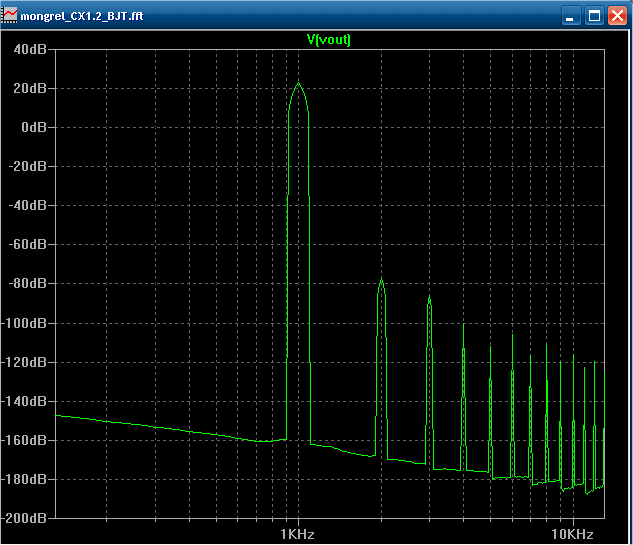Click the LTspice waveform icon in title bar
Viewport: 633px width, 545px height.
pyautogui.click(x=10, y=15)
